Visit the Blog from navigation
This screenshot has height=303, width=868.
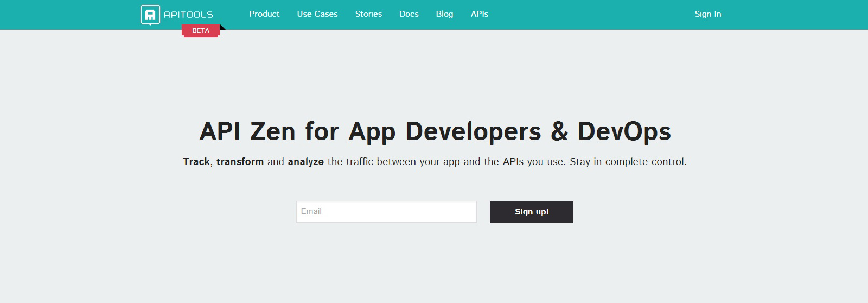tap(444, 14)
